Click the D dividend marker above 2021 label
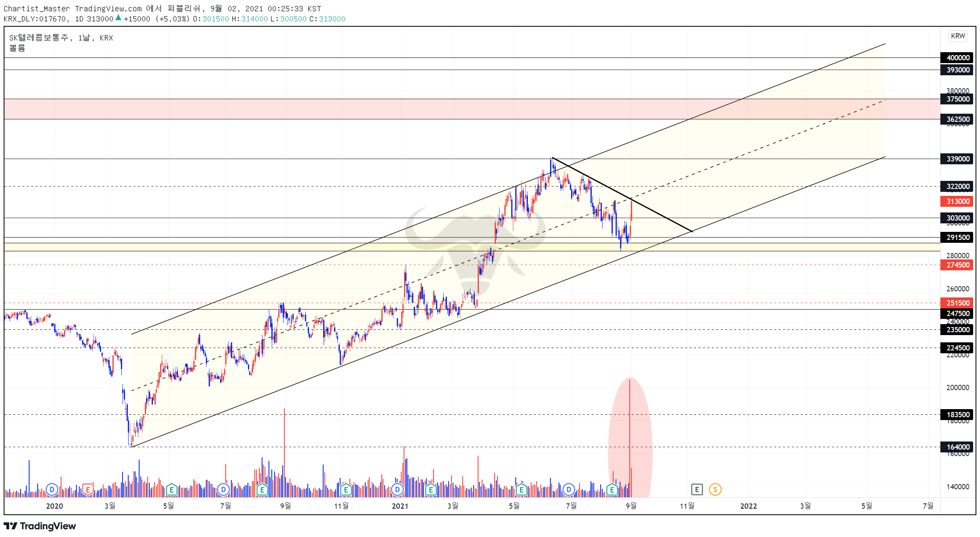The image size is (980, 537). click(x=397, y=490)
